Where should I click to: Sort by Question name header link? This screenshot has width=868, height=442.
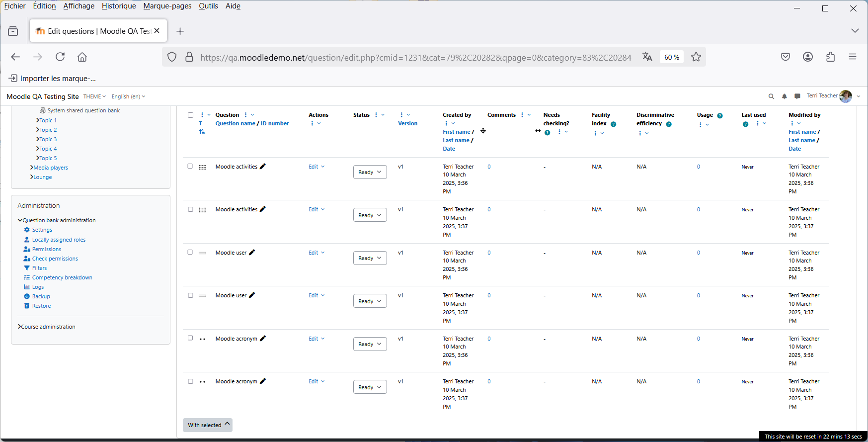[x=235, y=123]
